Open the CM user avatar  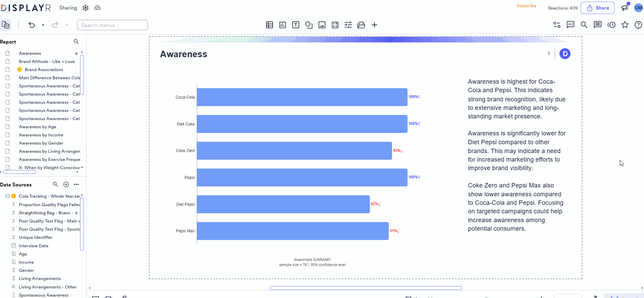[639, 8]
